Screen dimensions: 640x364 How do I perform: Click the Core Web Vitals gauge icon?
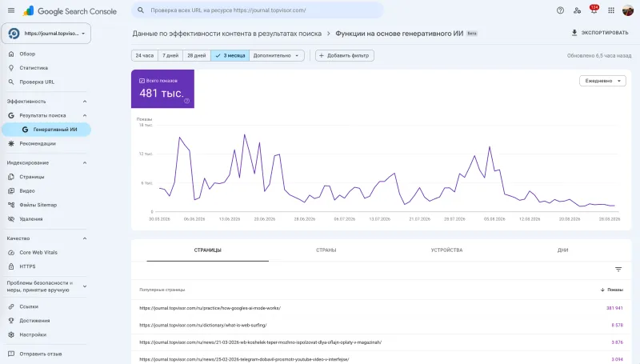11,253
